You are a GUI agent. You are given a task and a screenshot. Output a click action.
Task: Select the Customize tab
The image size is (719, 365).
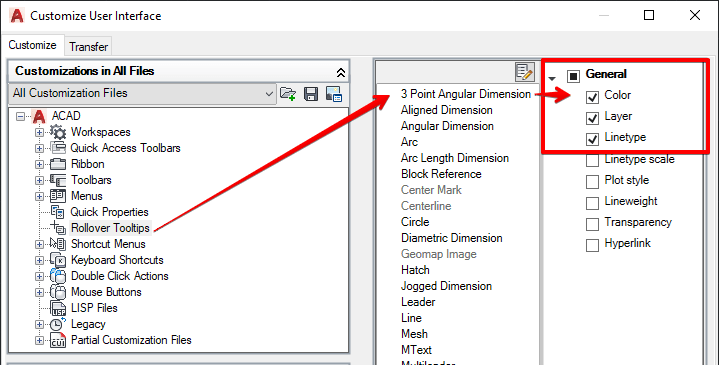tap(32, 45)
